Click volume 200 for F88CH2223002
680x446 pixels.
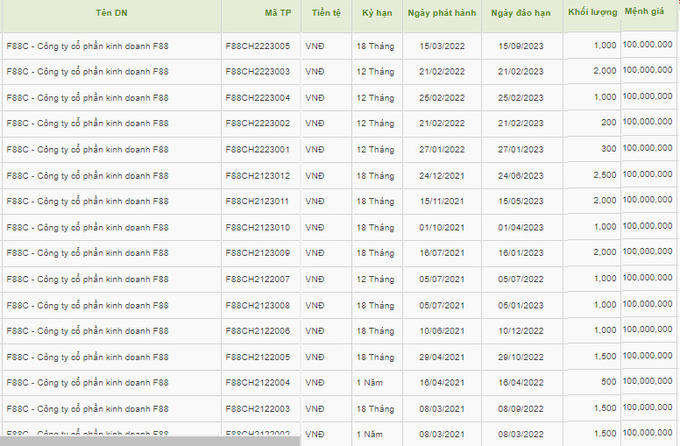coord(609,122)
